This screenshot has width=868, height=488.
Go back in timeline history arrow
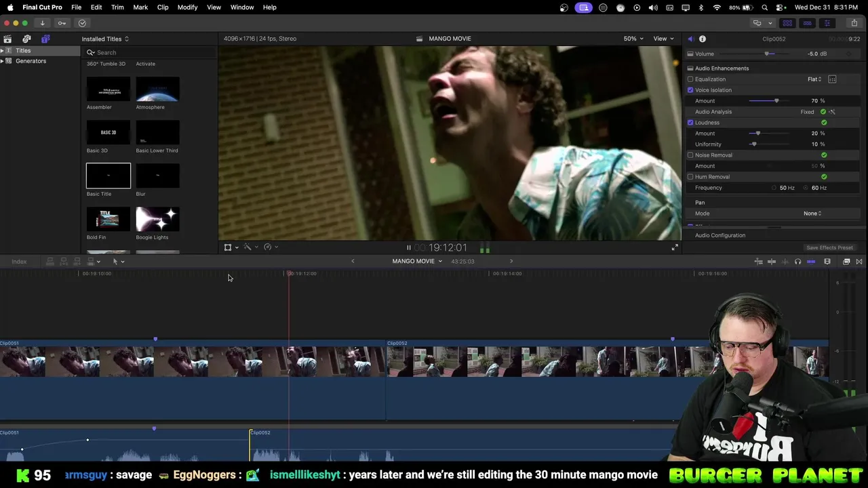(x=353, y=262)
